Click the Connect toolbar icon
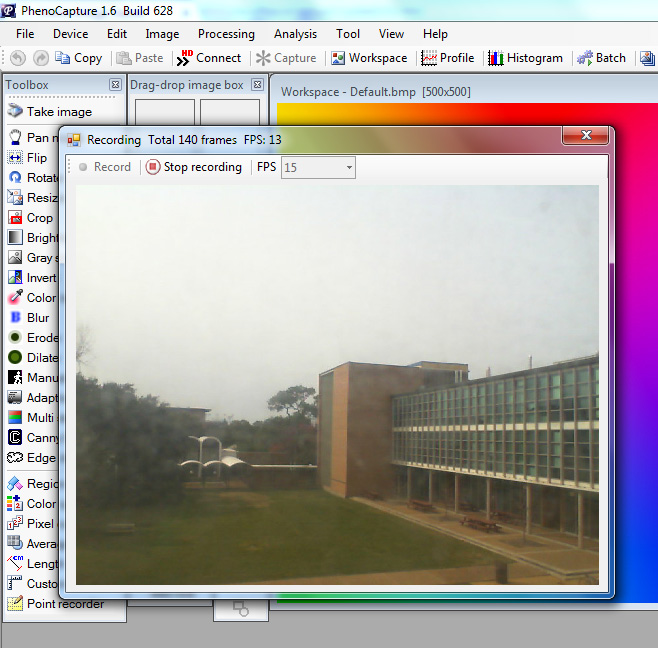The width and height of the screenshot is (658, 648). click(209, 58)
